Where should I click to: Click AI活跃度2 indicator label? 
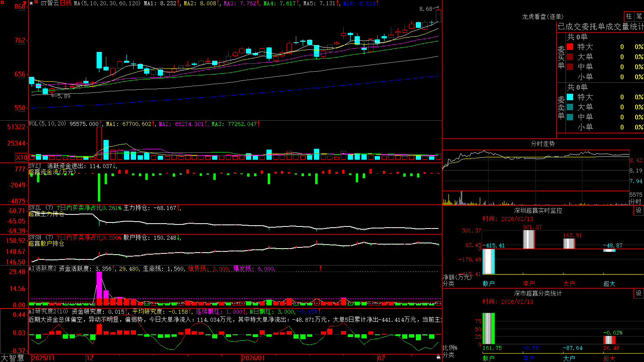click(42, 268)
